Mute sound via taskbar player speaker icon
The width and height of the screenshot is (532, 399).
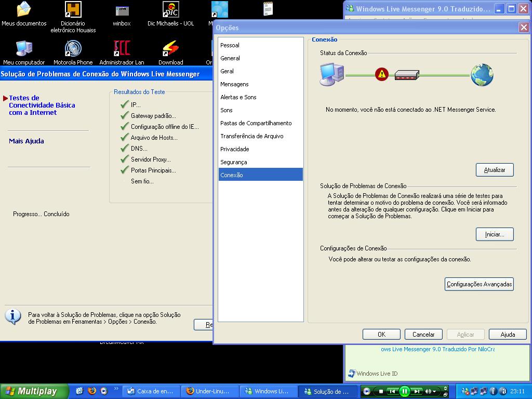(428, 392)
